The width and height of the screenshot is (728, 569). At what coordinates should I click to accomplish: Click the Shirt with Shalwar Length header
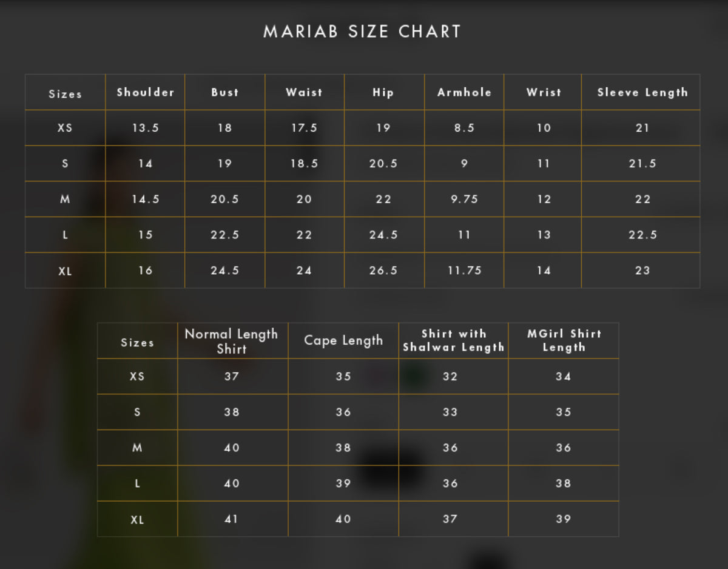454,340
